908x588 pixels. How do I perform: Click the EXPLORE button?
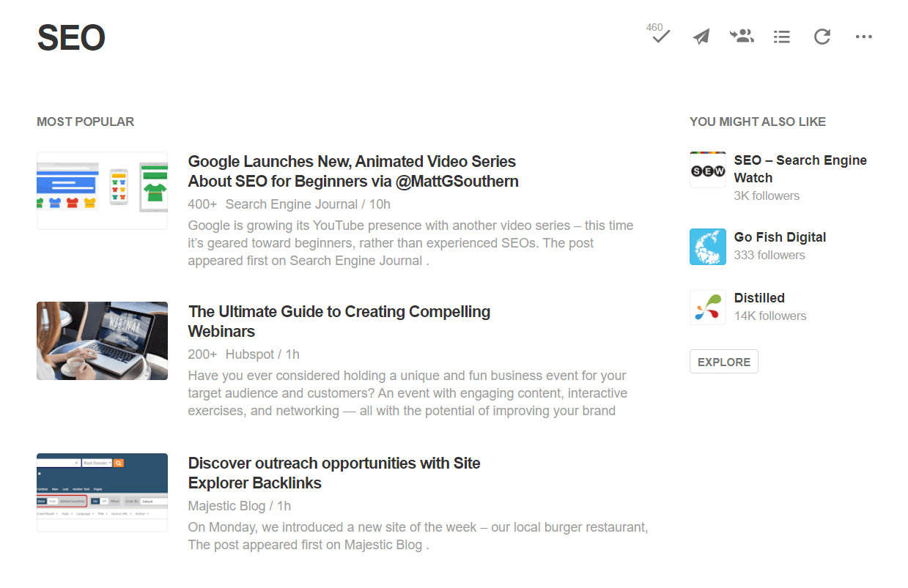tap(723, 361)
